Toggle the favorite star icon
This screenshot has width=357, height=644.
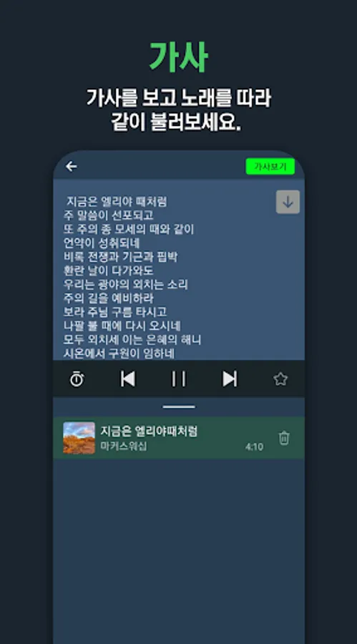(x=280, y=379)
